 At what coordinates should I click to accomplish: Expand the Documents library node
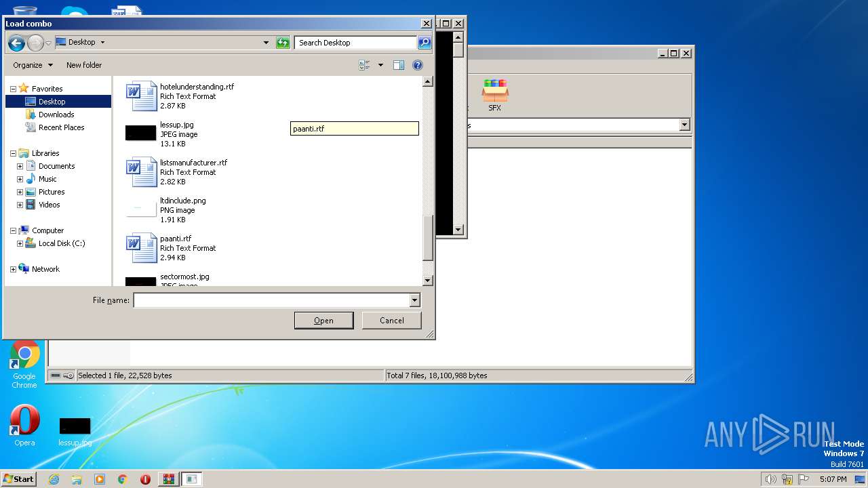coord(20,166)
